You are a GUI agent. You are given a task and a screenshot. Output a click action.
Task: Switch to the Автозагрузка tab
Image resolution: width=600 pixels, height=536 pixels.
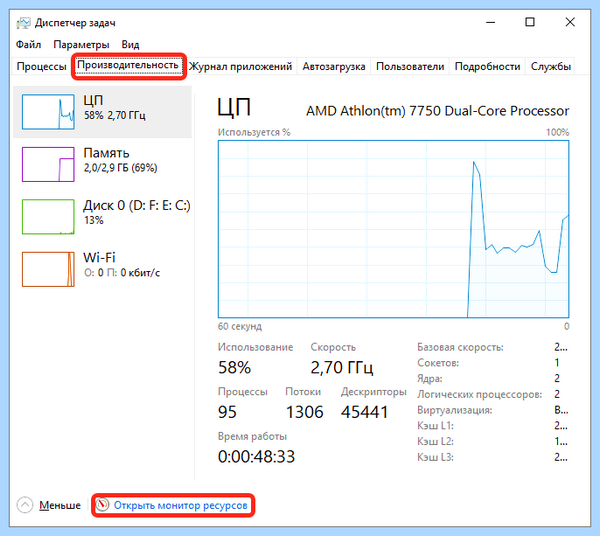coord(334,66)
